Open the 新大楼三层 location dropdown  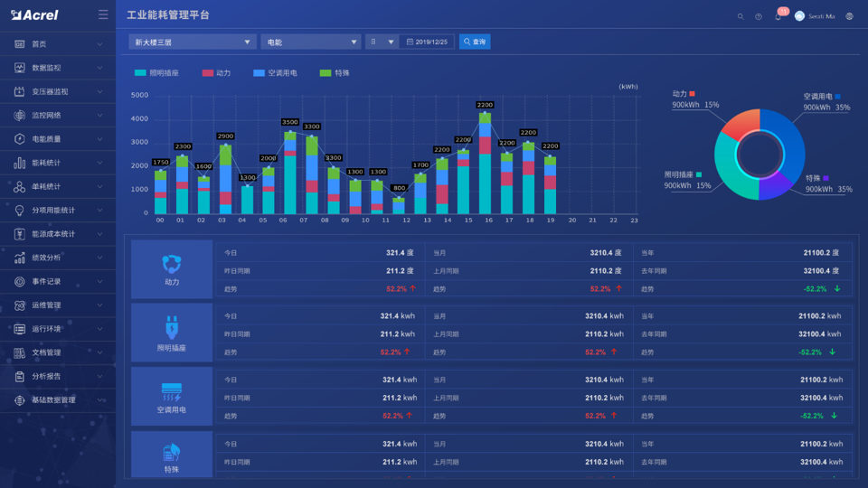[x=192, y=42]
